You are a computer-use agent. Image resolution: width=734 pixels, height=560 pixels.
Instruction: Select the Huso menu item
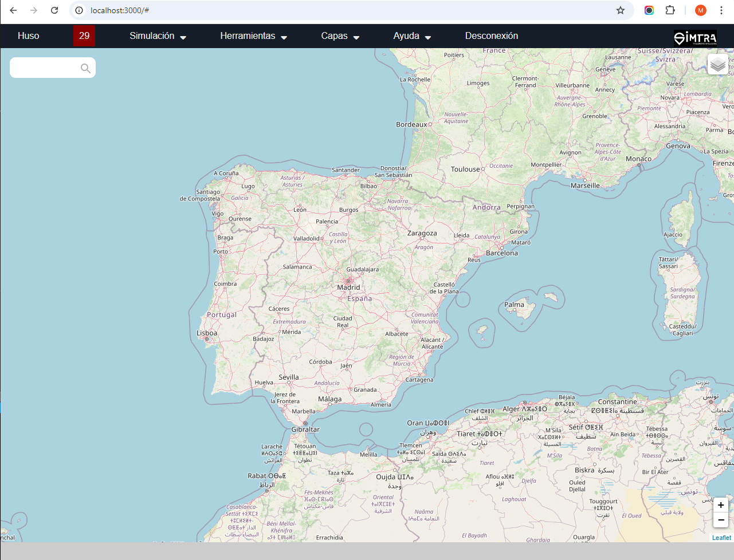click(x=29, y=36)
